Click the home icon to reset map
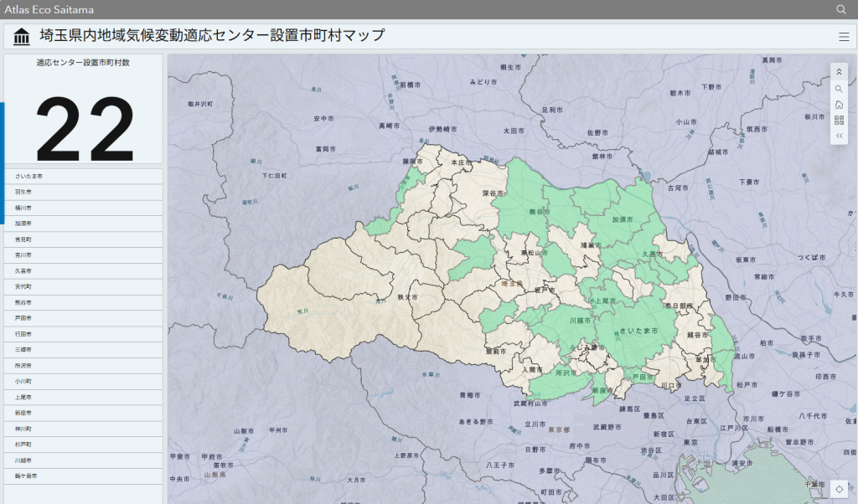This screenshot has height=504, width=858. click(839, 105)
